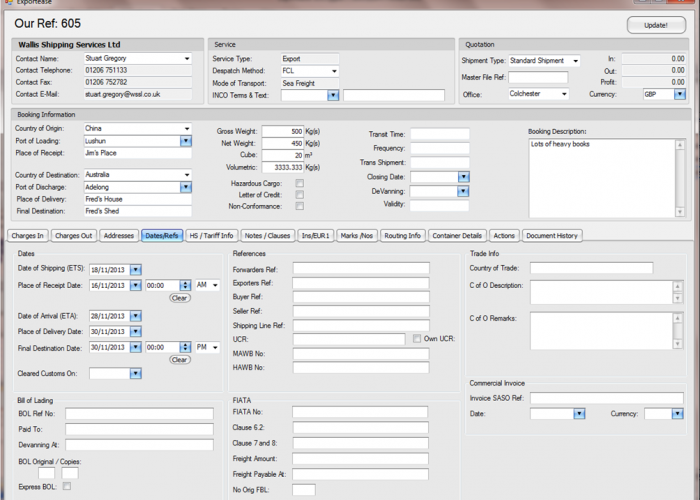Open the Notes / Clauses tab
This screenshot has width=700, height=500.
coord(267,236)
